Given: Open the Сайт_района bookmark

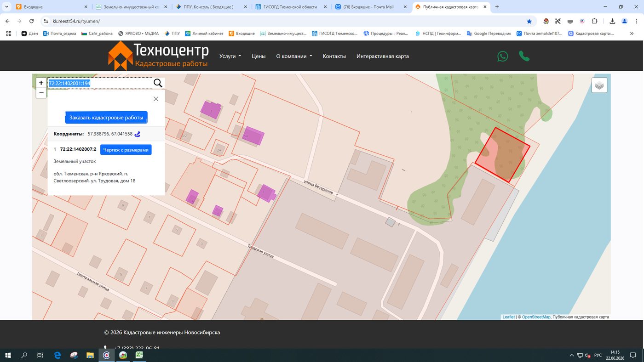Looking at the screenshot, I should click(x=97, y=34).
